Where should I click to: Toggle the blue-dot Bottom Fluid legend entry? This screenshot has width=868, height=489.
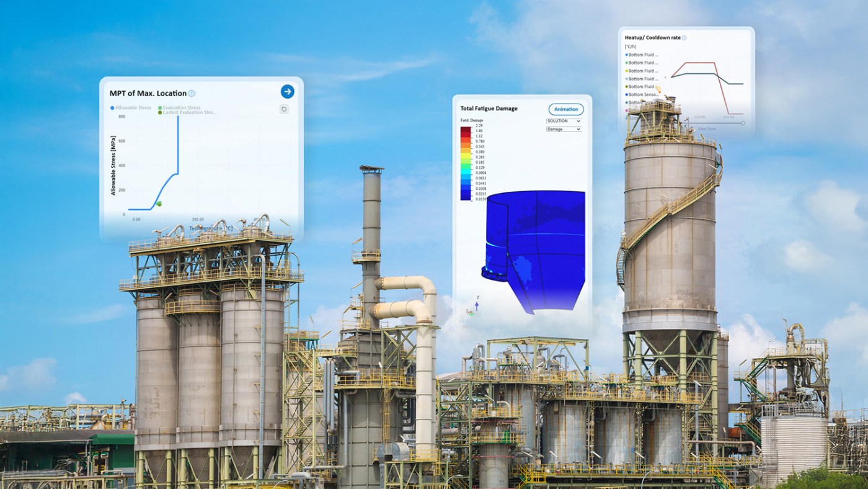pos(642,55)
